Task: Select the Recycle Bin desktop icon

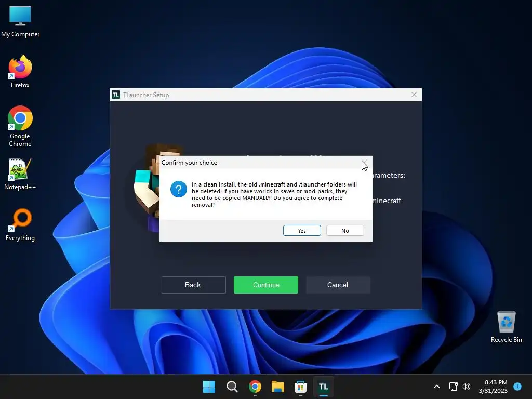Action: click(x=506, y=327)
